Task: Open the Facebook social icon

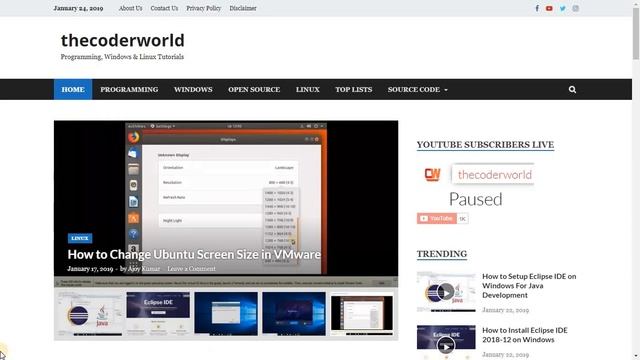Action: (x=537, y=8)
